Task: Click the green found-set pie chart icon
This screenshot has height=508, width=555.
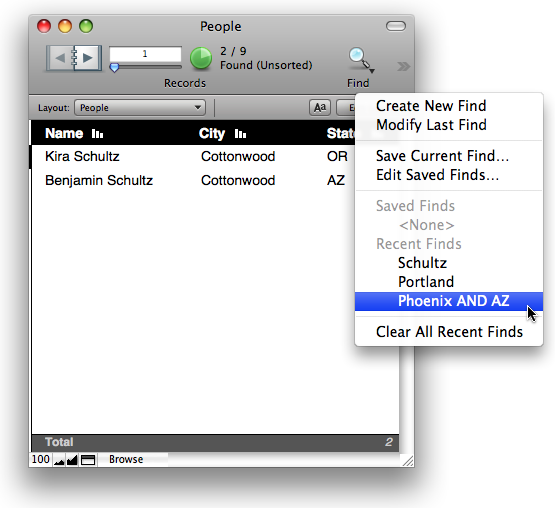Action: [x=201, y=58]
